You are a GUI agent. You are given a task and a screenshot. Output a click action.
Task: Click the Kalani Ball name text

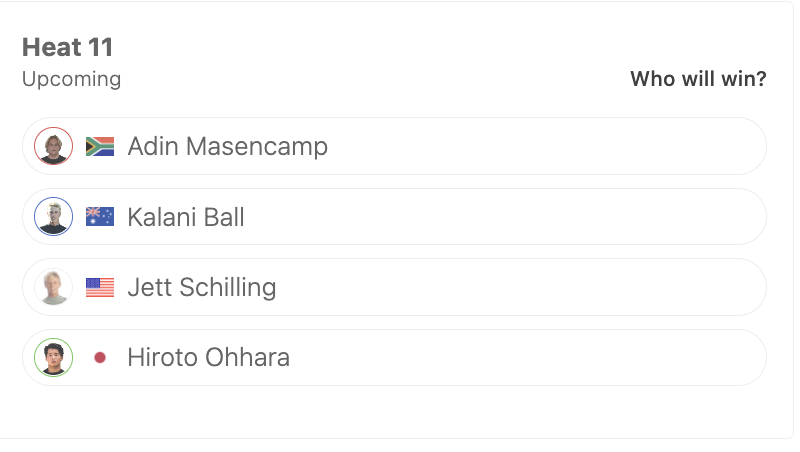(x=186, y=217)
